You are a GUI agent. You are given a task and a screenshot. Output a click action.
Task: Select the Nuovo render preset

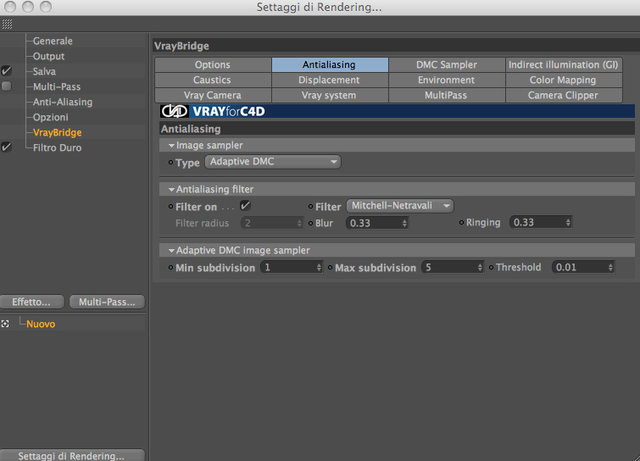(40, 324)
